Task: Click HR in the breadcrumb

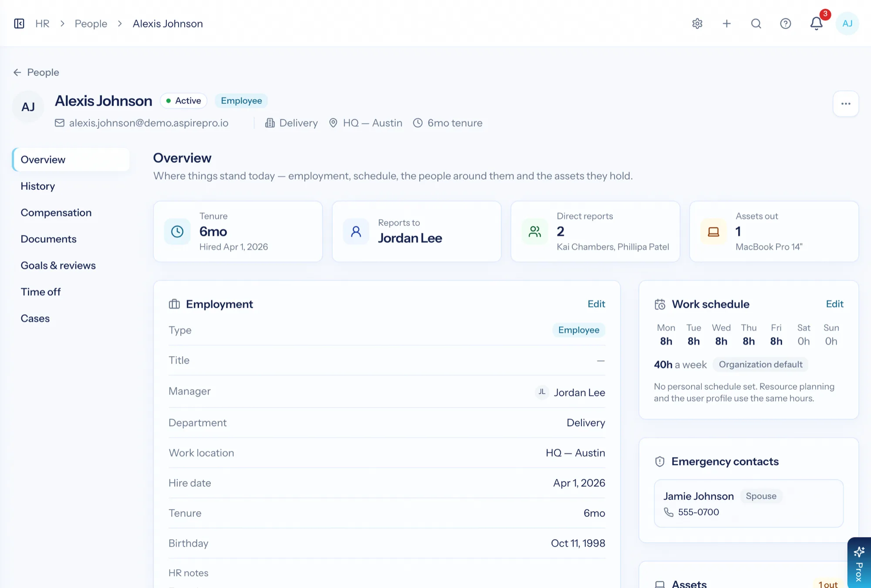Action: tap(42, 24)
